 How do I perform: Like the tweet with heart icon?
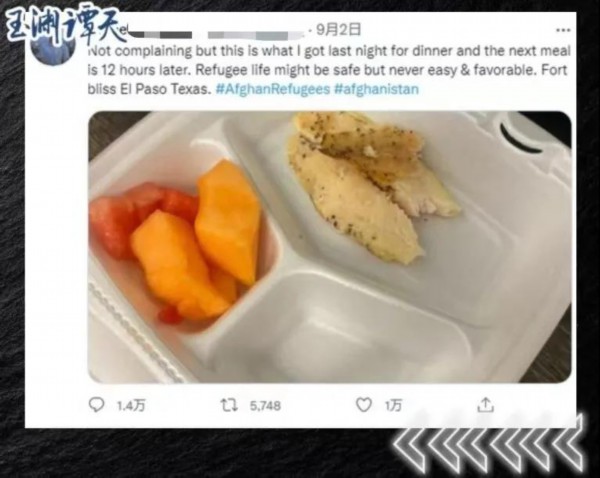click(364, 405)
